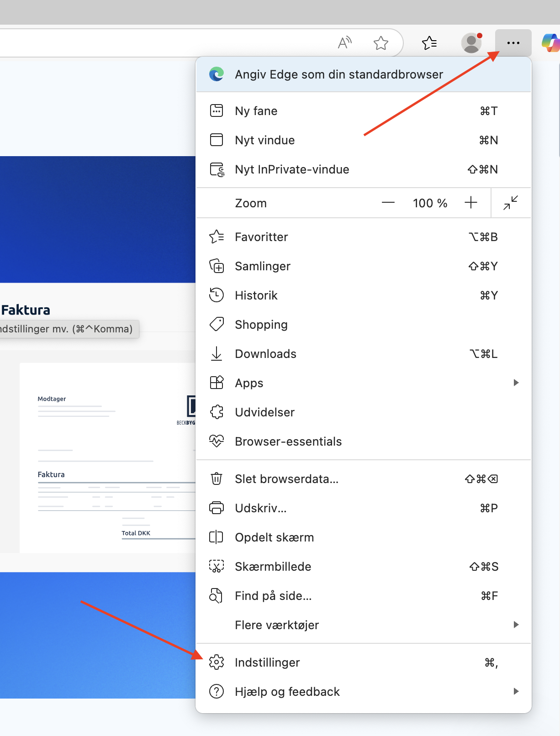The image size is (560, 736).
Task: Click the Opdelt skærm split icon
Action: coord(217,537)
